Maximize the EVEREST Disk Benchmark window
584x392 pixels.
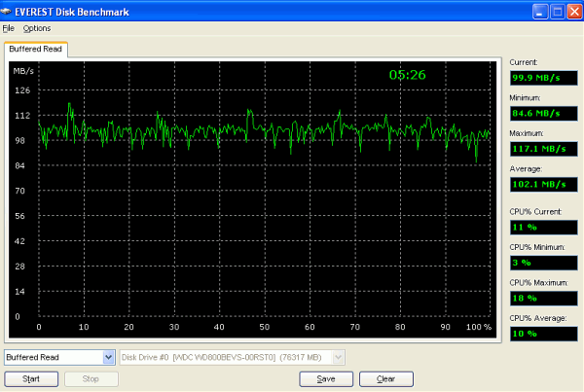point(558,12)
